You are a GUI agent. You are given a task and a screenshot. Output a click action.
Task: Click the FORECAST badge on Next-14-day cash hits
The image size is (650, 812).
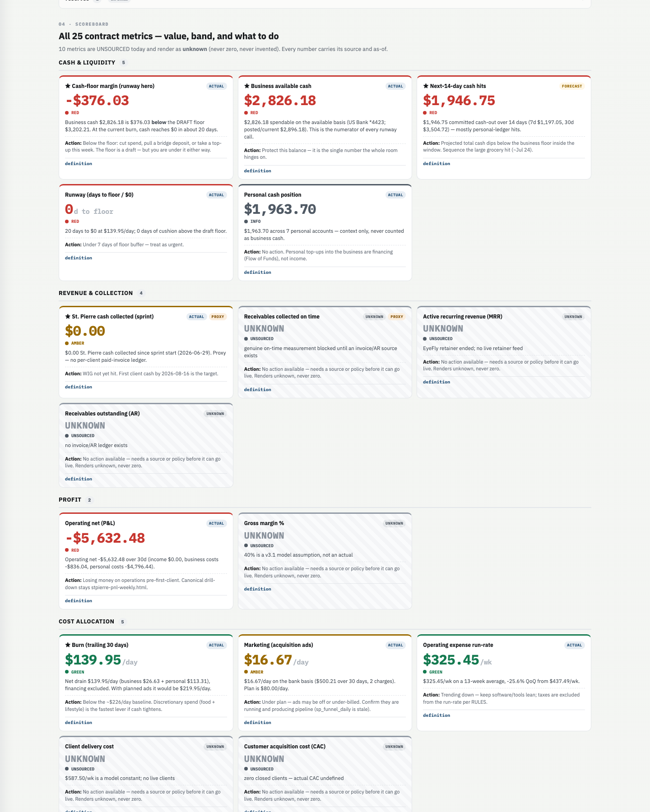572,86
